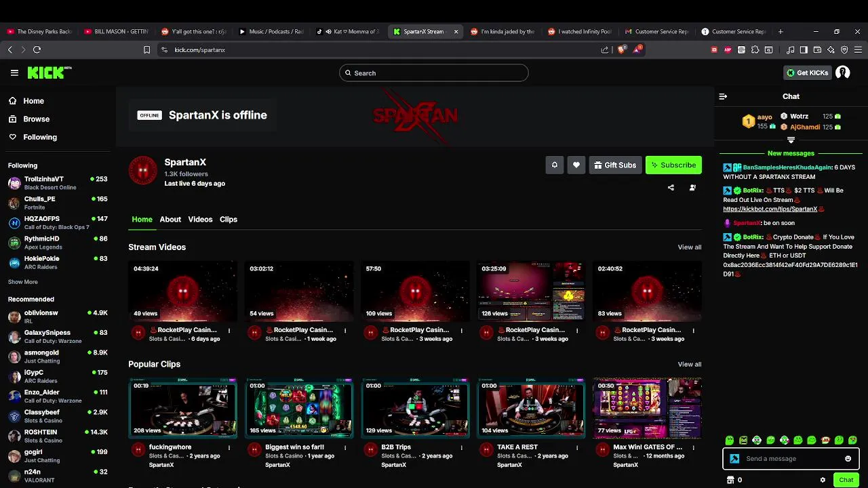Open chat settings gear icon
This screenshot has height=488, width=868.
click(x=823, y=480)
